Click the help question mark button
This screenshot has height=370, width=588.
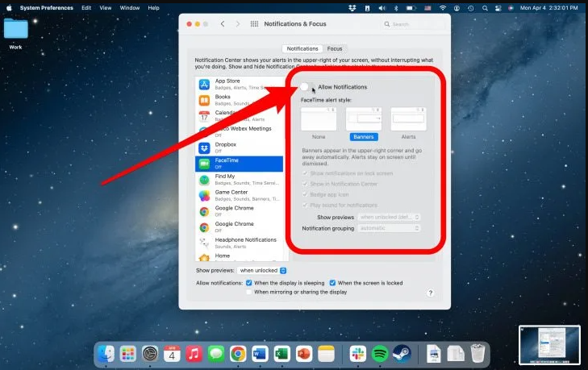click(431, 293)
